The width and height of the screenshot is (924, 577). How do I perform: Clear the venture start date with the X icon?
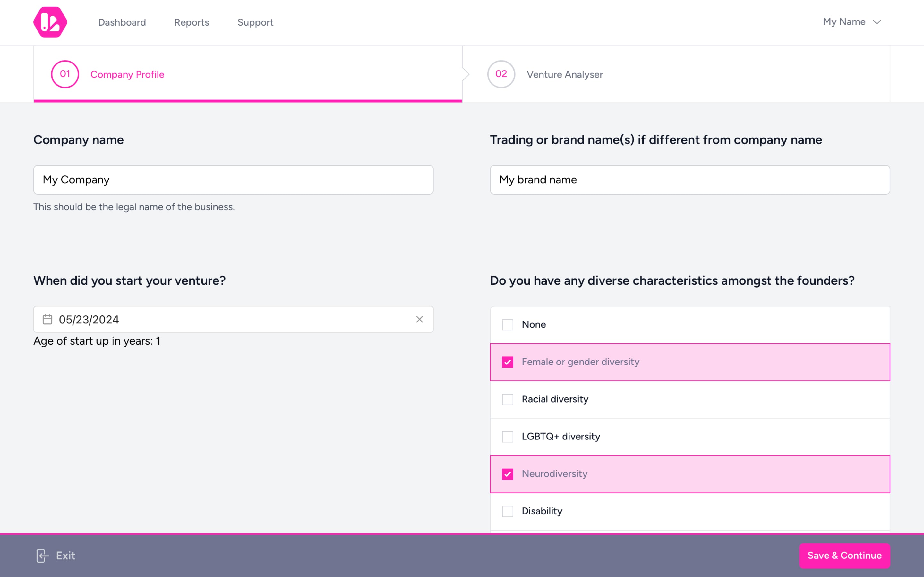point(419,319)
